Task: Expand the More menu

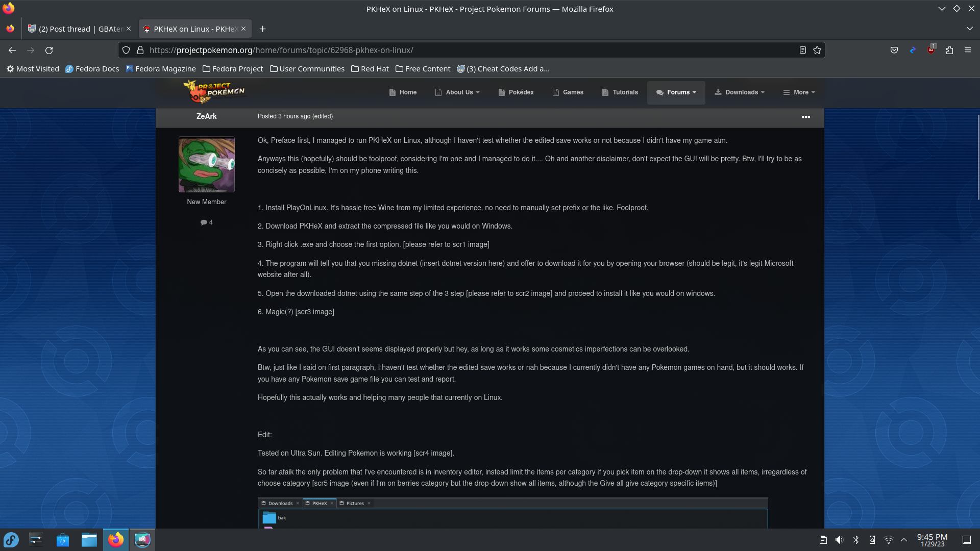Action: point(799,92)
